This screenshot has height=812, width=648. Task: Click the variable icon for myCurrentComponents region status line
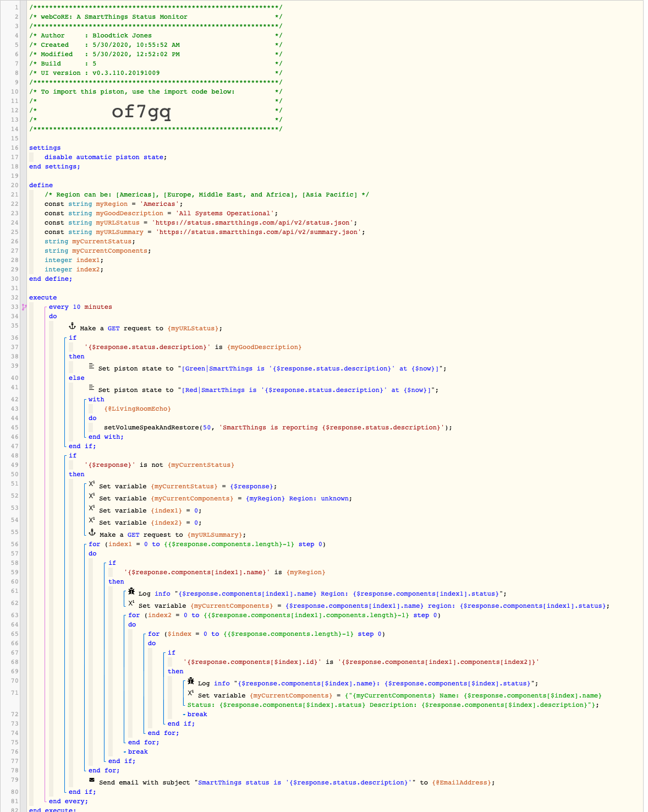coord(131,604)
